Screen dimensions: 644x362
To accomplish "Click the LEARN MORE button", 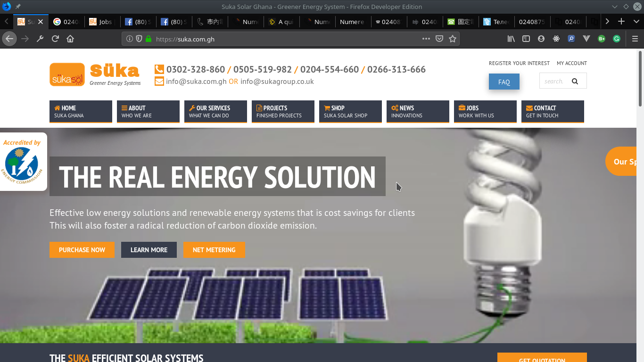I will pos(149,250).
